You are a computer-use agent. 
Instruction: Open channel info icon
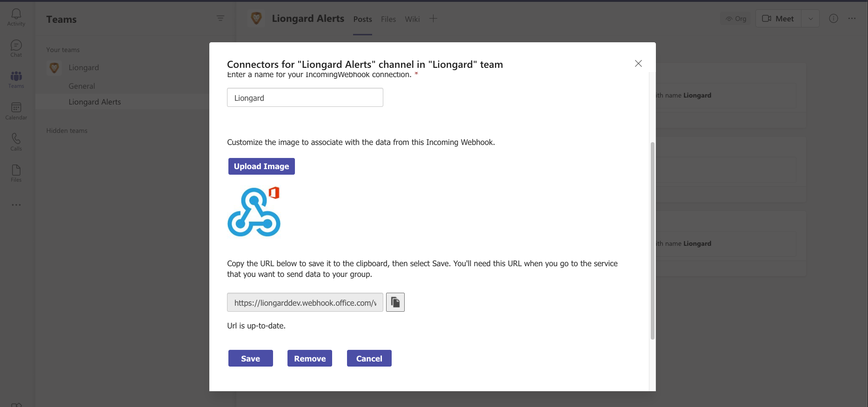834,19
